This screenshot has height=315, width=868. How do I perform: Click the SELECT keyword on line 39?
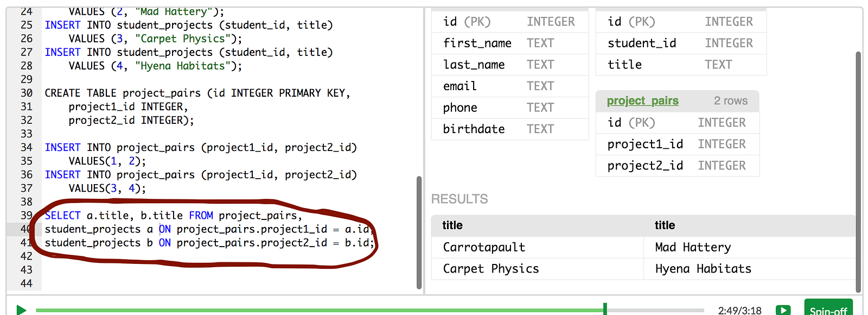click(63, 216)
